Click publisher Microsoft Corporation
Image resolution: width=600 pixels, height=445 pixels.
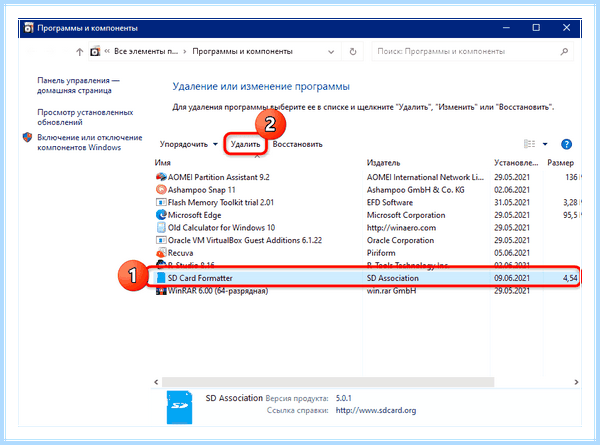tap(406, 215)
